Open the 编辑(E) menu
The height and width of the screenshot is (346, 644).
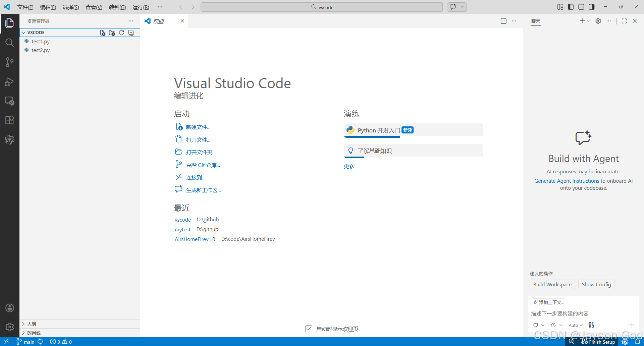[x=48, y=7]
